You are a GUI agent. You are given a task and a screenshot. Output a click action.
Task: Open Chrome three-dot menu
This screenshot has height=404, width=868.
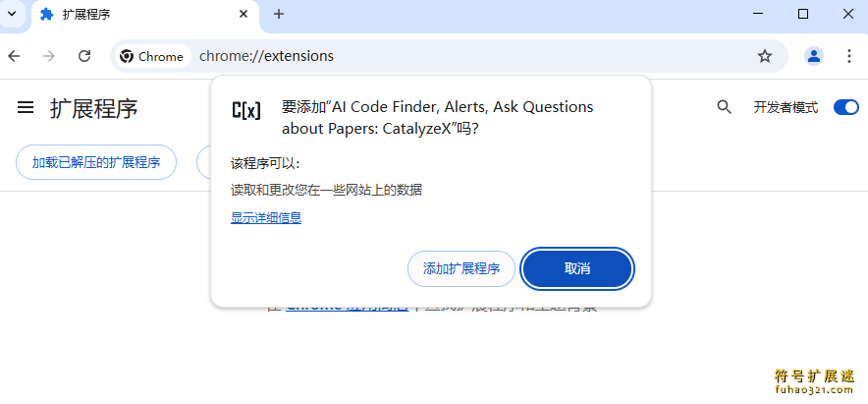pos(849,56)
